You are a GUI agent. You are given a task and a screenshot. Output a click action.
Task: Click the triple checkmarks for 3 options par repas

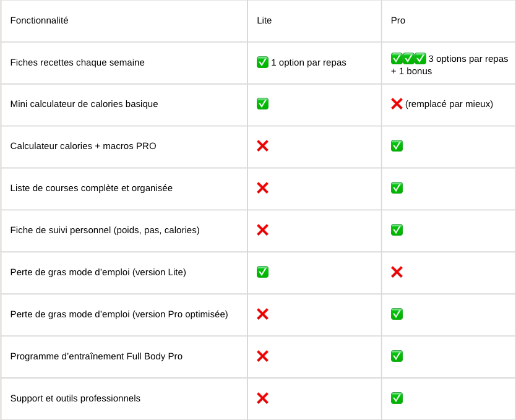coord(408,59)
